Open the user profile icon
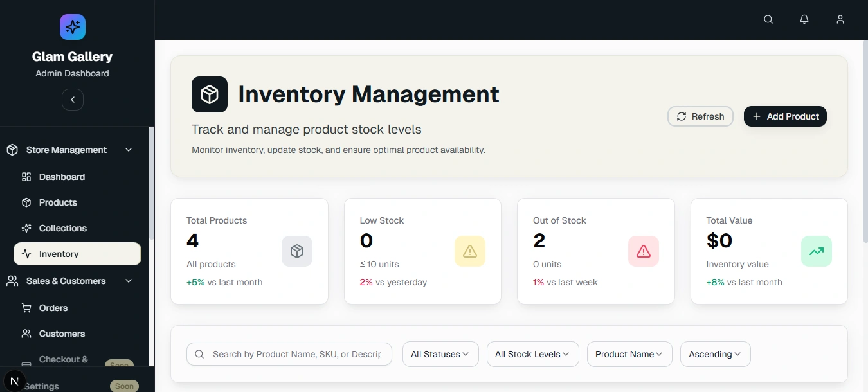The width and height of the screenshot is (868, 392). 840,19
